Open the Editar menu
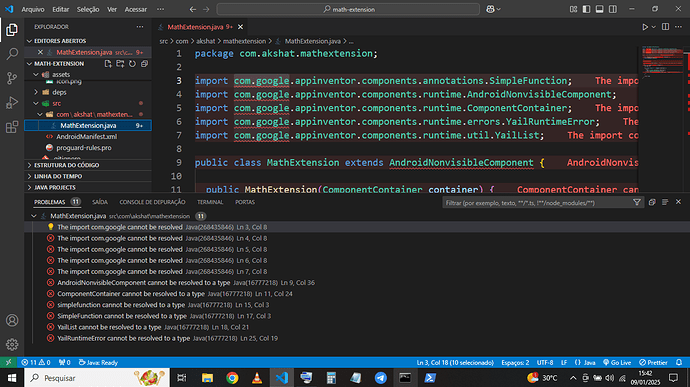This screenshot has width=690, height=387. 60,9
